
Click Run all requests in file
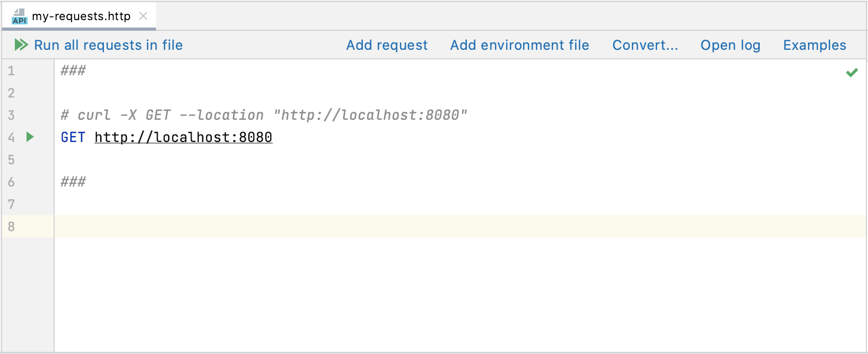pyautogui.click(x=108, y=45)
